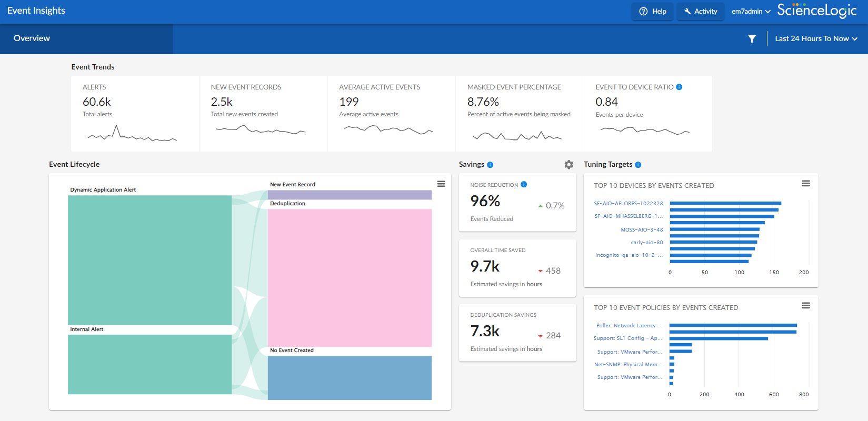This screenshot has height=421, width=868.
Task: Click the blue No Event Created block
Action: [350, 378]
